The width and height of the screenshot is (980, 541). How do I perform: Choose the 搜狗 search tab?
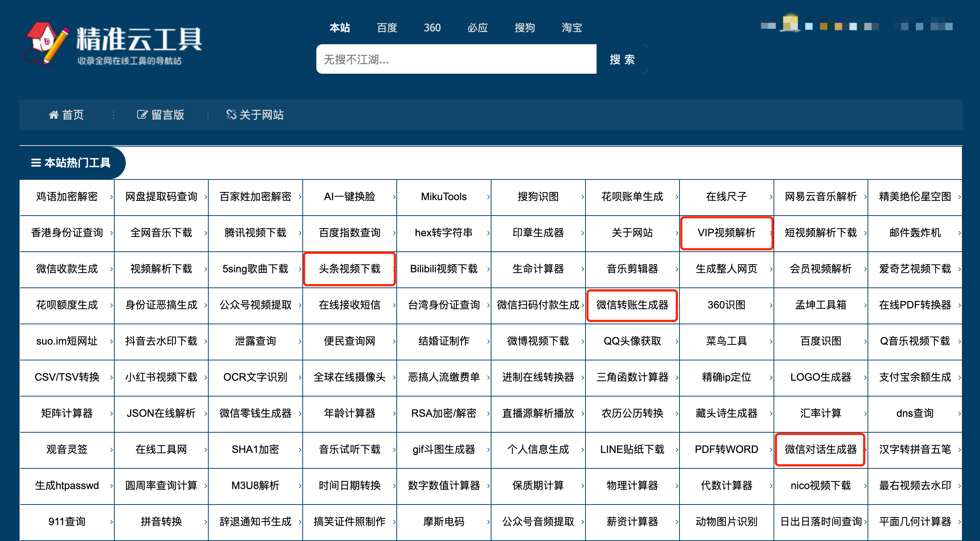click(x=525, y=27)
